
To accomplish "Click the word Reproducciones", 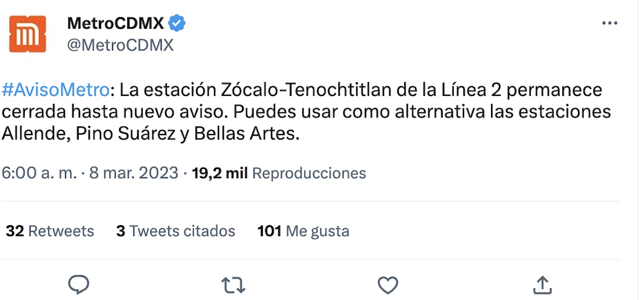I will (309, 173).
